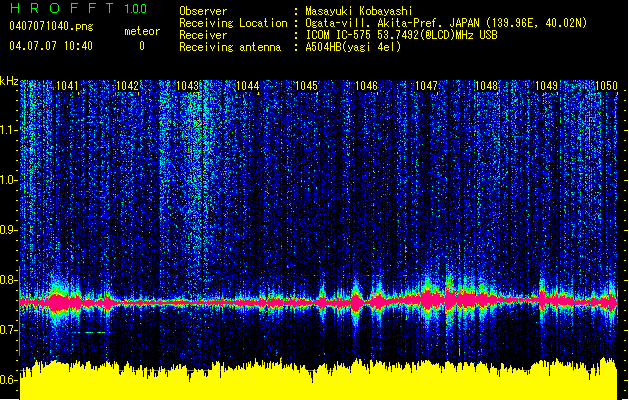The height and width of the screenshot is (400, 629).
Task: Click the 1049 time marker
Action: click(x=547, y=85)
